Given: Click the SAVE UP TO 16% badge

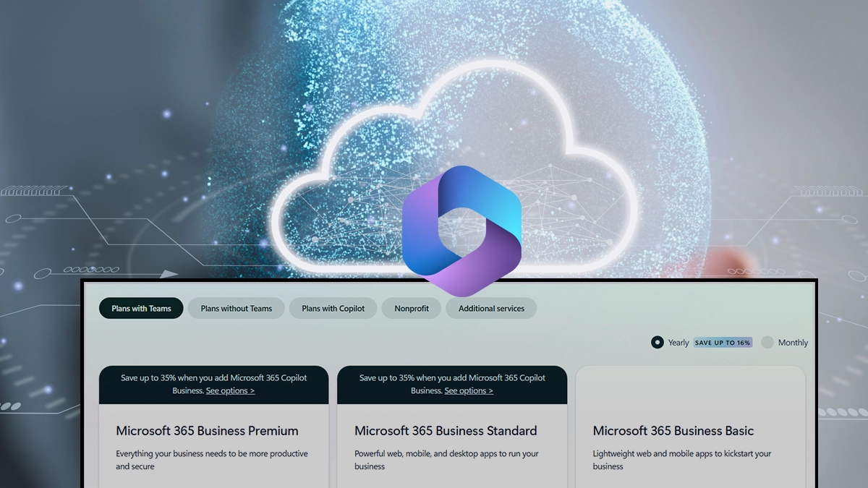Looking at the screenshot, I should [723, 343].
